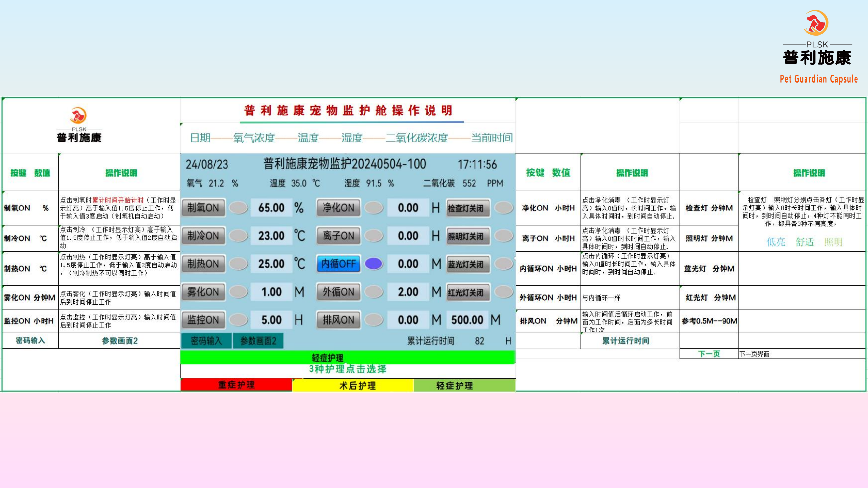This screenshot has height=488, width=868.
Task: Click the 密码输入 cell in left table
Action: point(30,341)
